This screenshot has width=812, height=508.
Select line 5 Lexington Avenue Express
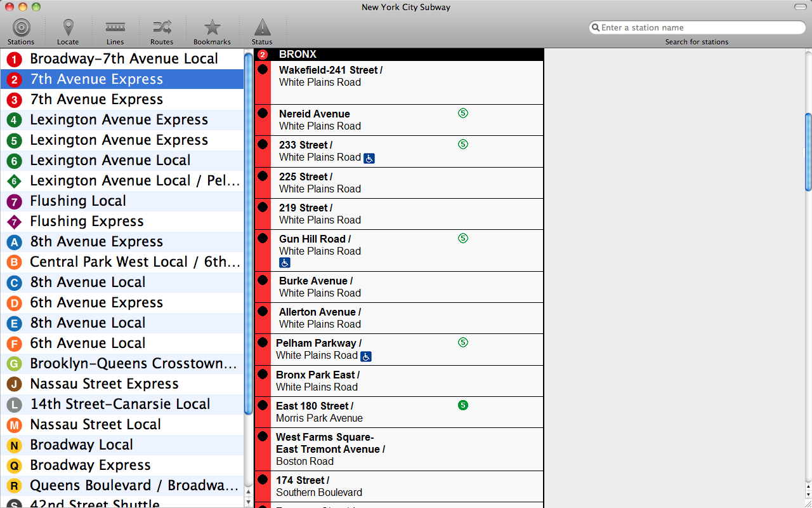coord(122,140)
